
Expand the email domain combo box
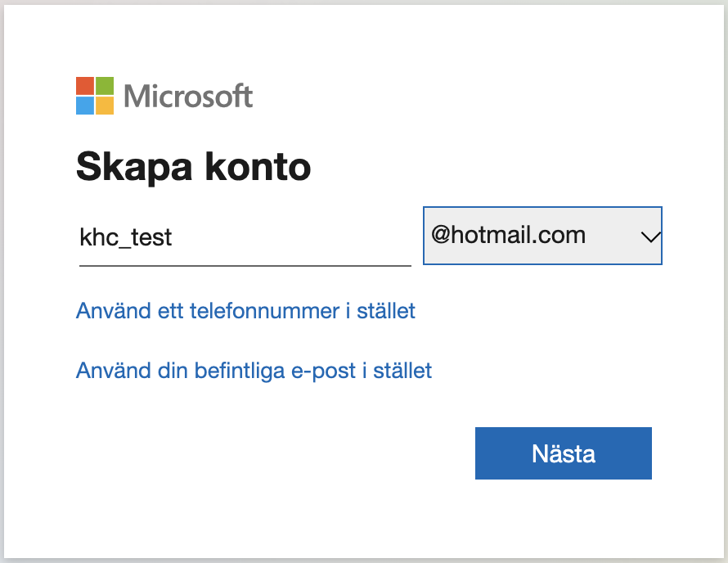pos(542,236)
